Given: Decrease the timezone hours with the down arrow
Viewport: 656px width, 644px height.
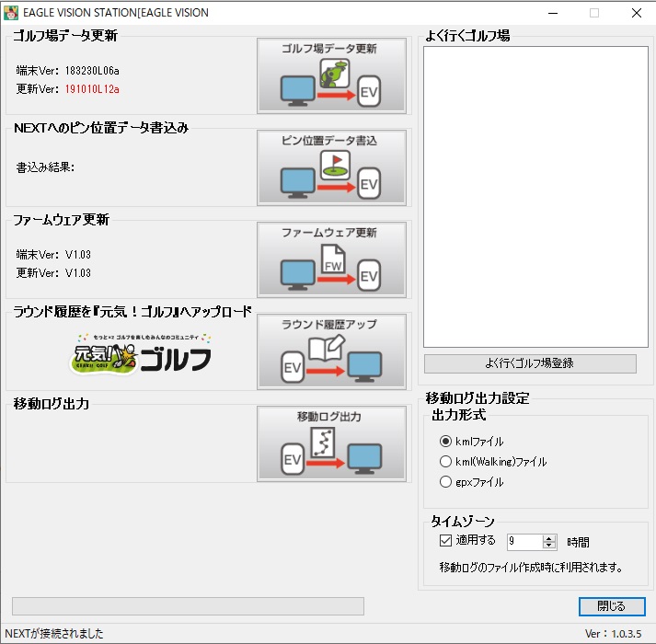Looking at the screenshot, I should point(549,546).
